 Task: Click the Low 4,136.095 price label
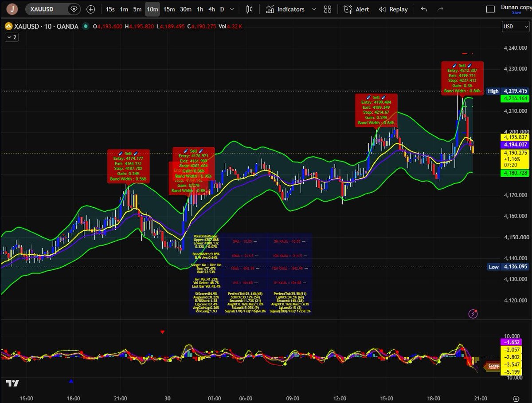click(x=508, y=267)
